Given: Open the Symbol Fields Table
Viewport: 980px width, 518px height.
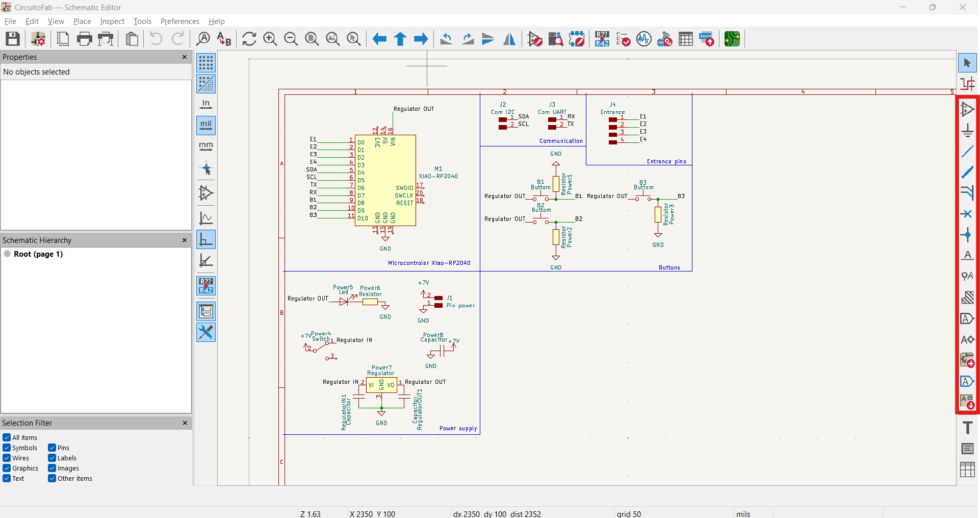Looking at the screenshot, I should [x=686, y=39].
